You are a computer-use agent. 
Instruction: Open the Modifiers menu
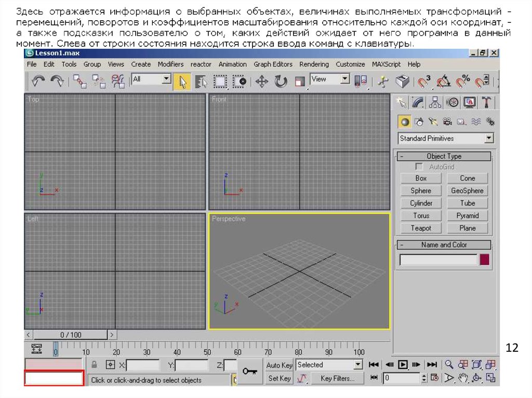(170, 64)
